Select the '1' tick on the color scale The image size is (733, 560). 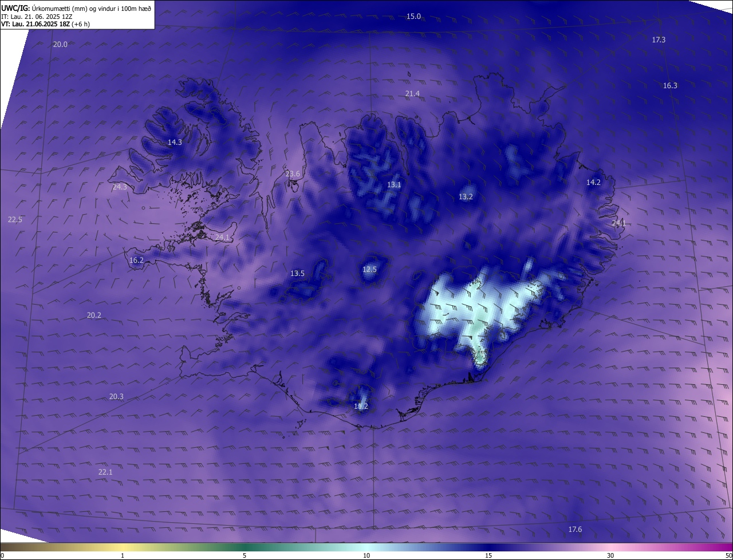(x=123, y=555)
